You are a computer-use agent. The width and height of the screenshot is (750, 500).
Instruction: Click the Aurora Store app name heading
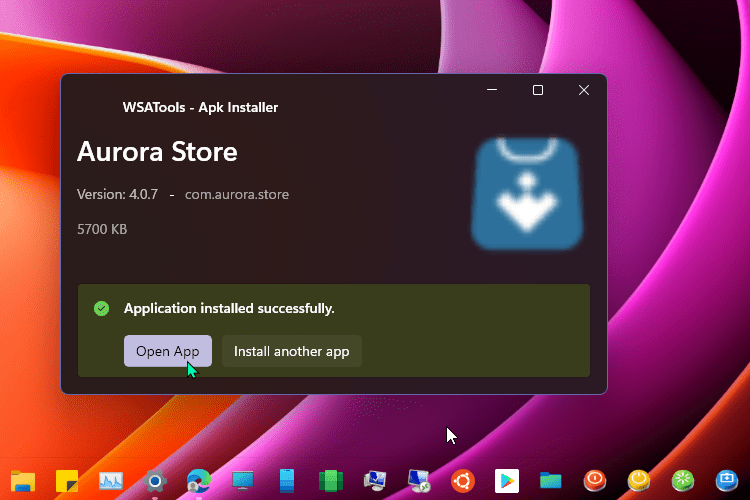[x=157, y=152]
